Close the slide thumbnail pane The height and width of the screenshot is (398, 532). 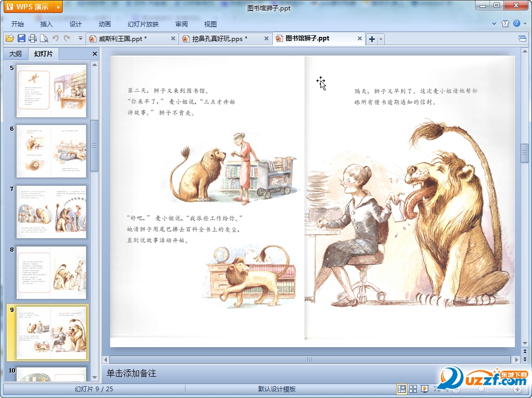[x=95, y=53]
